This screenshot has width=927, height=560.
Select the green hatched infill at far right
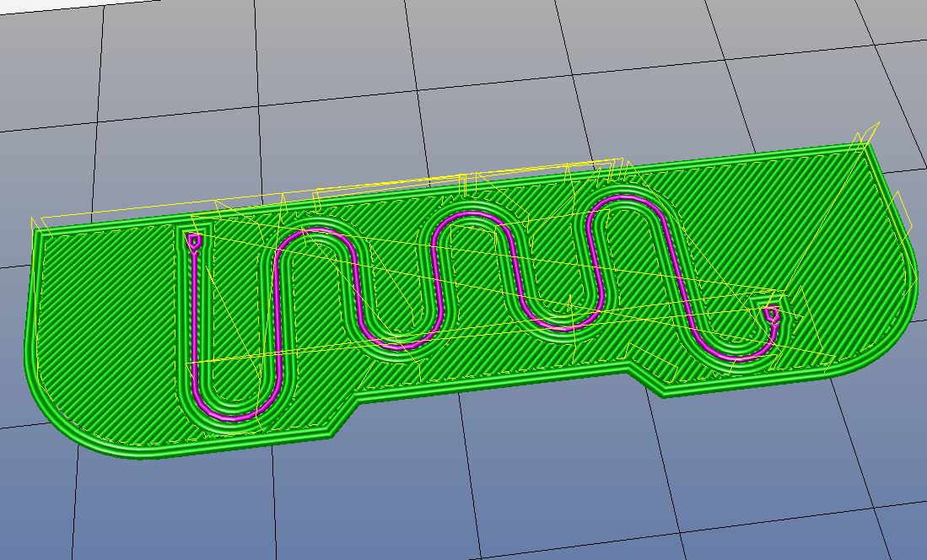[x=843, y=253]
